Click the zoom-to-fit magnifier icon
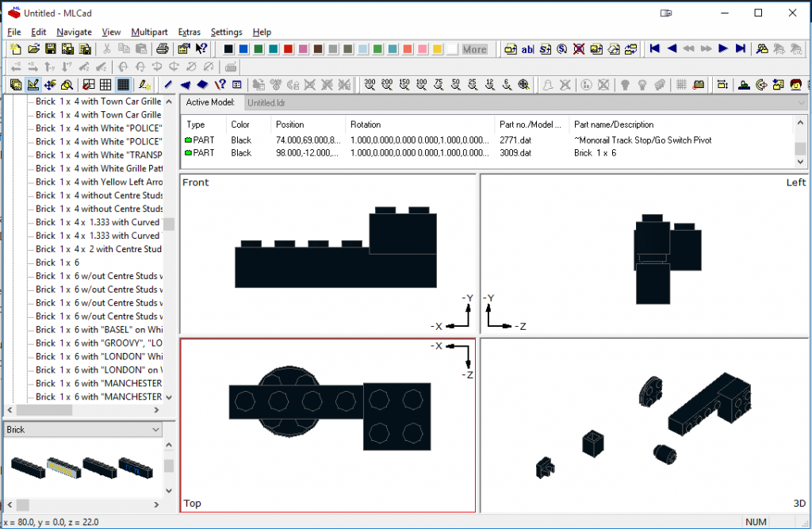 (x=524, y=84)
